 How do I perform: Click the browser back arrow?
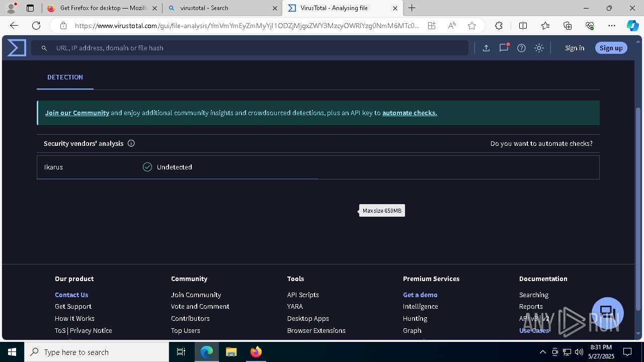click(14, 26)
